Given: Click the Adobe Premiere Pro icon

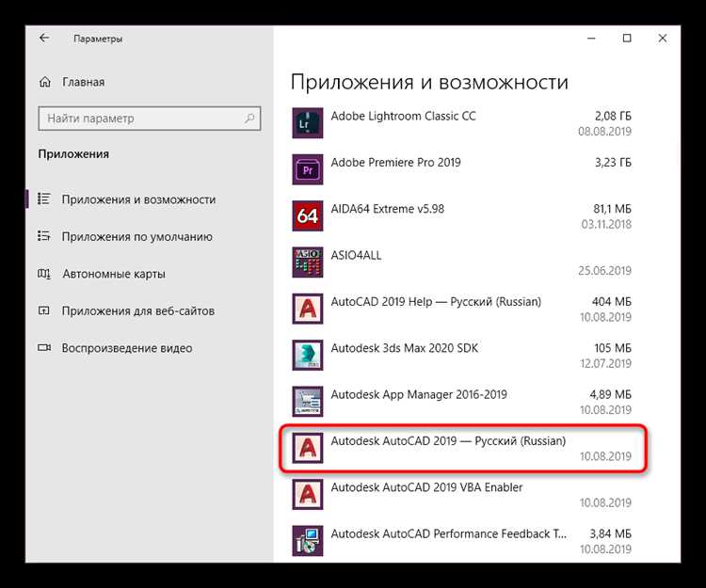Looking at the screenshot, I should (x=308, y=169).
